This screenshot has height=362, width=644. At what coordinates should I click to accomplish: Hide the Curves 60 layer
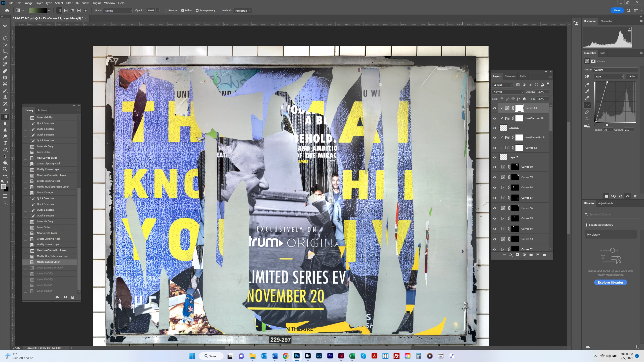495,167
